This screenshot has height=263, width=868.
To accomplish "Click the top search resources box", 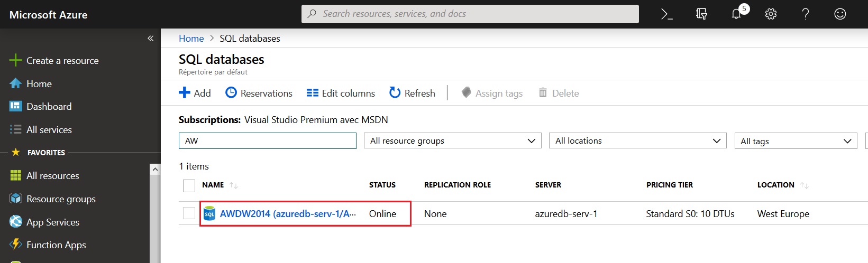I will pyautogui.click(x=470, y=14).
